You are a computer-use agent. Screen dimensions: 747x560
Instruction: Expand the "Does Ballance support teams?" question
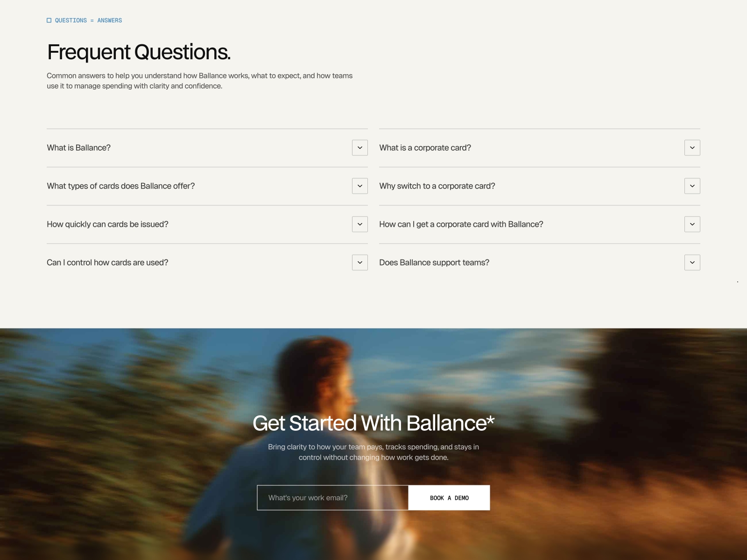(692, 262)
